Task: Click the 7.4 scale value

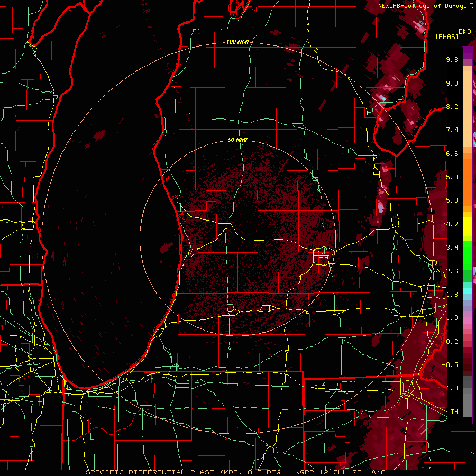Action: [x=452, y=130]
